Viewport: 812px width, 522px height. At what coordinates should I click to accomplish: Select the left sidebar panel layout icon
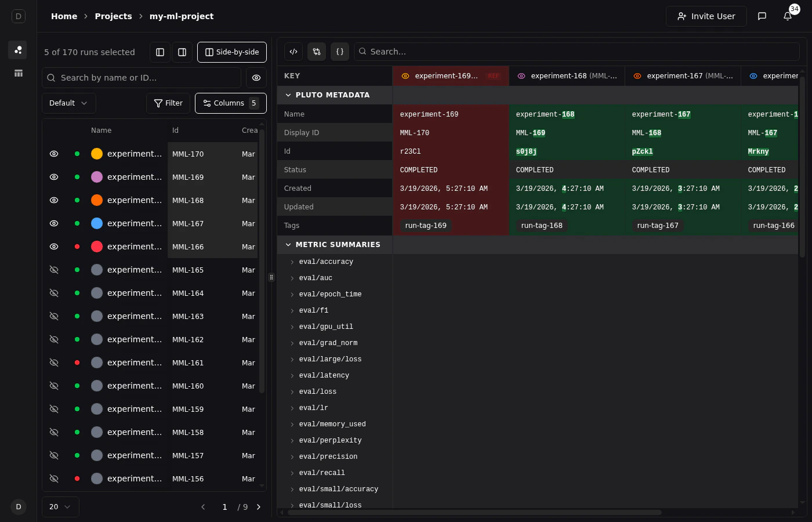click(160, 52)
